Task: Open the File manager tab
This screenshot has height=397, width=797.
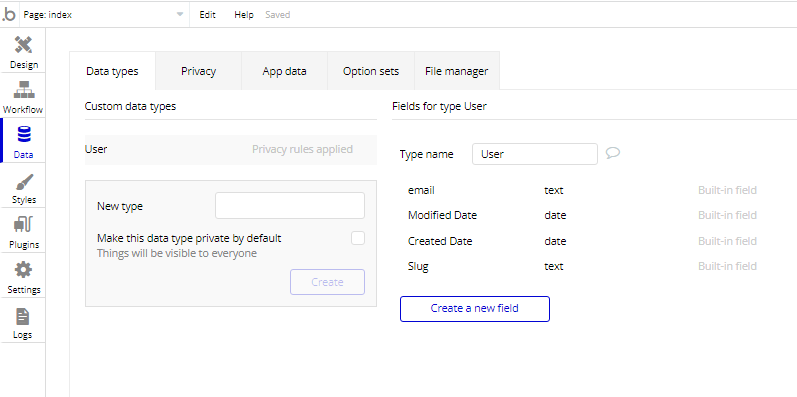Action: click(x=456, y=71)
